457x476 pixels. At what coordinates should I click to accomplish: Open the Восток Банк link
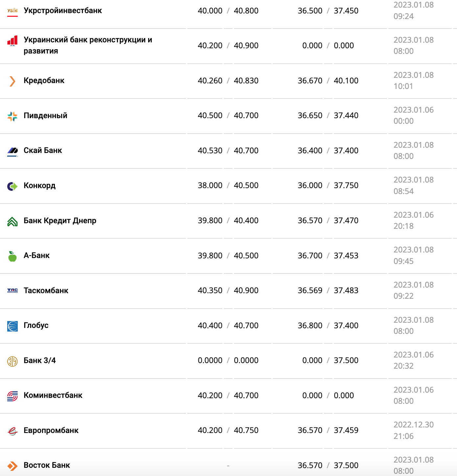(x=47, y=465)
